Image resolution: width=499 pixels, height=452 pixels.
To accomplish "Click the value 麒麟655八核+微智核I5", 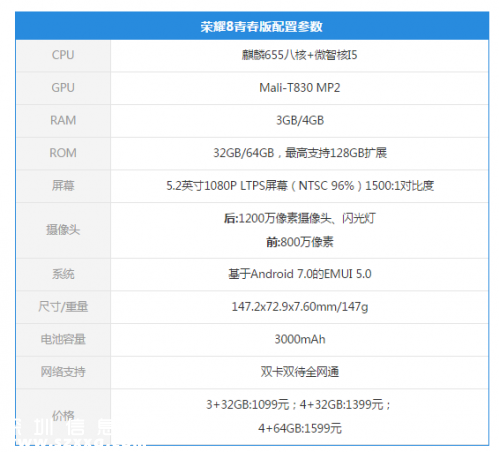I will pos(299,55).
